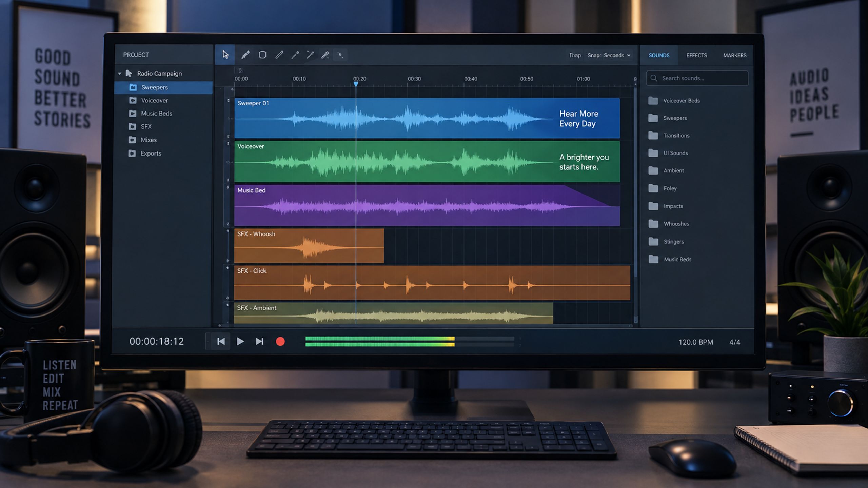
Task: Click the 4/4 time signature
Action: (x=735, y=342)
